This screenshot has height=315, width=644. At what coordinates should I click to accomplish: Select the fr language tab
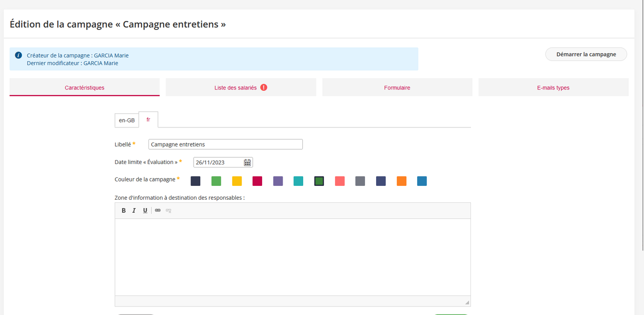tap(148, 120)
